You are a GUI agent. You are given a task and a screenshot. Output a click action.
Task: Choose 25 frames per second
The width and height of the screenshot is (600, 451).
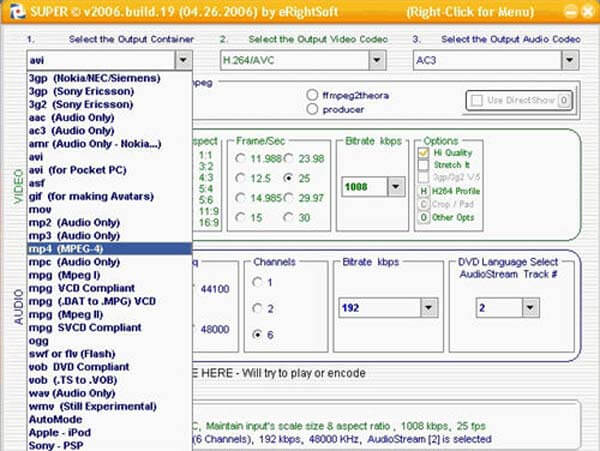[289, 178]
